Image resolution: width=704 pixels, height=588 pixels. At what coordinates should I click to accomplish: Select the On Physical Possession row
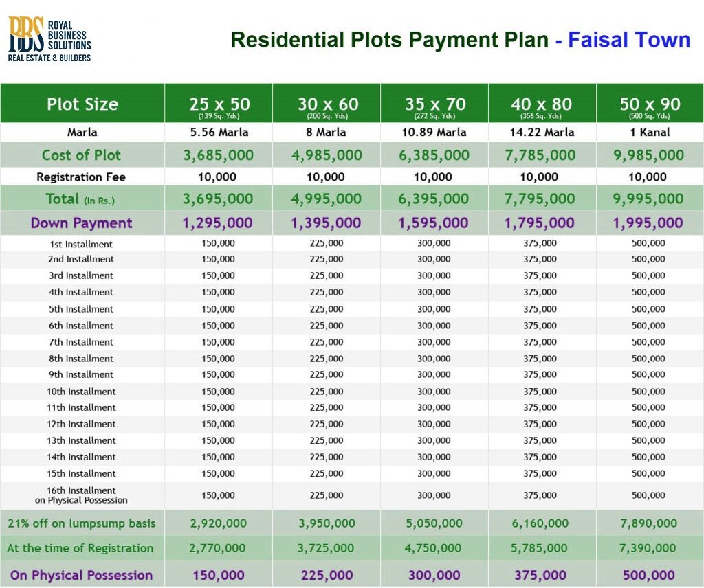[x=80, y=574]
